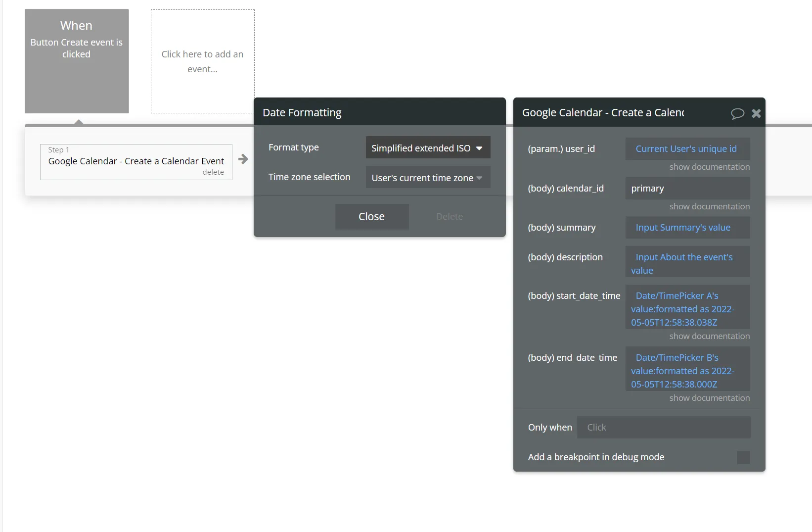
Task: Show documentation for start_date_time
Action: [x=709, y=337]
